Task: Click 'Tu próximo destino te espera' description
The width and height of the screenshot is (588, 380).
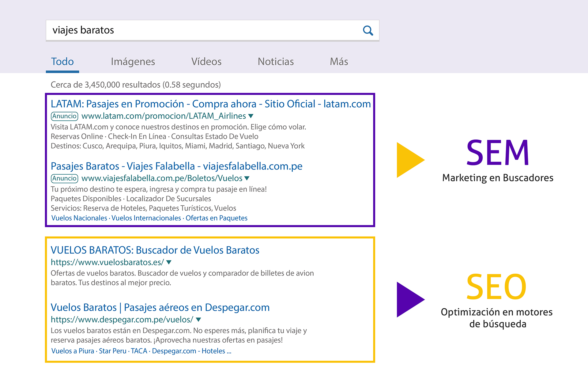Action: click(159, 189)
